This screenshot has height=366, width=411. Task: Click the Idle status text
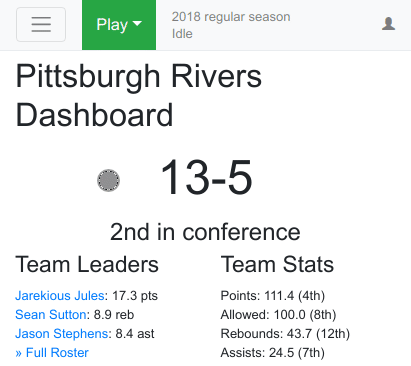(x=182, y=34)
